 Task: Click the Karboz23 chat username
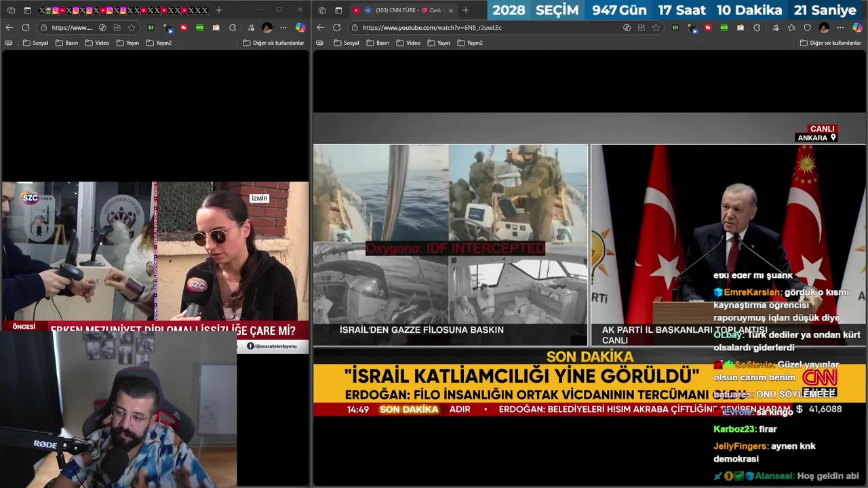734,429
